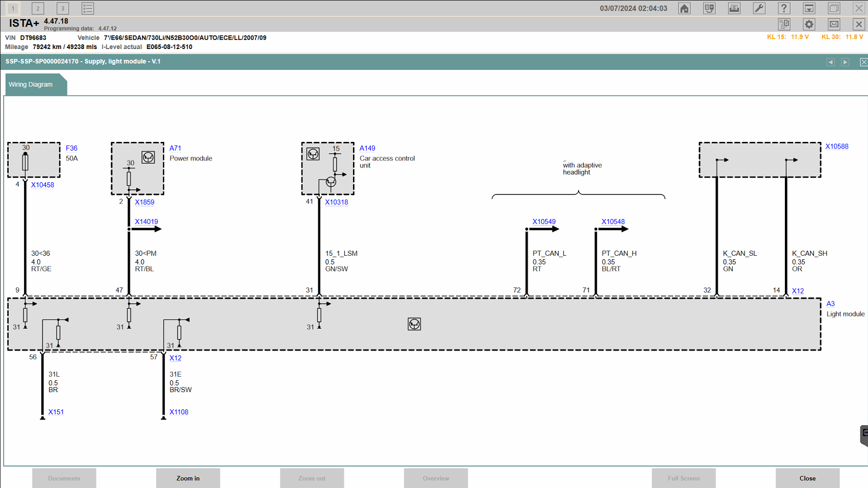The height and width of the screenshot is (488, 868).
Task: Open connector X14019 link
Action: point(146,222)
